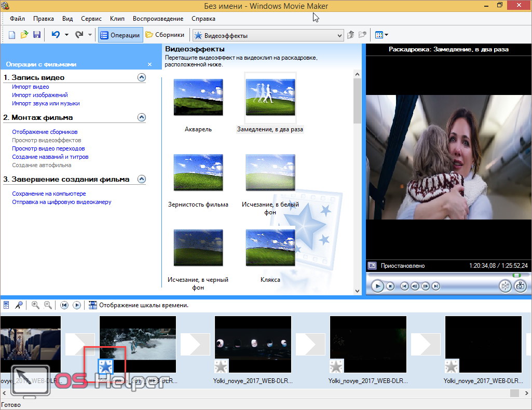The width and height of the screenshot is (532, 410).
Task: Click the split clip icon
Action: (x=505, y=286)
